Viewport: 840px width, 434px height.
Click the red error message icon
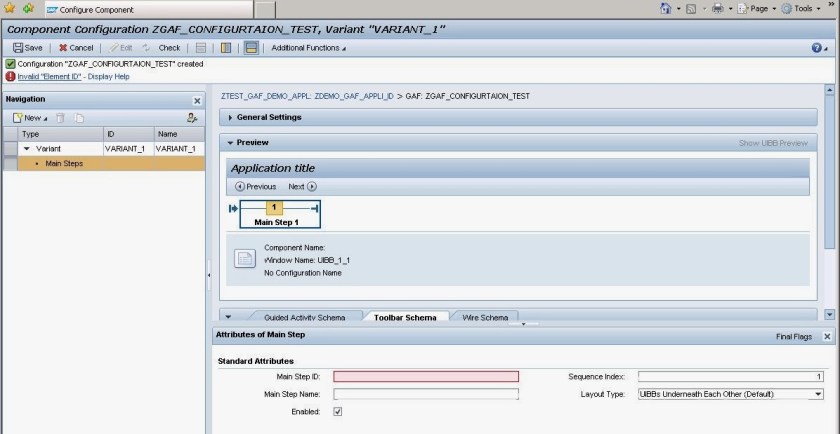(10, 77)
